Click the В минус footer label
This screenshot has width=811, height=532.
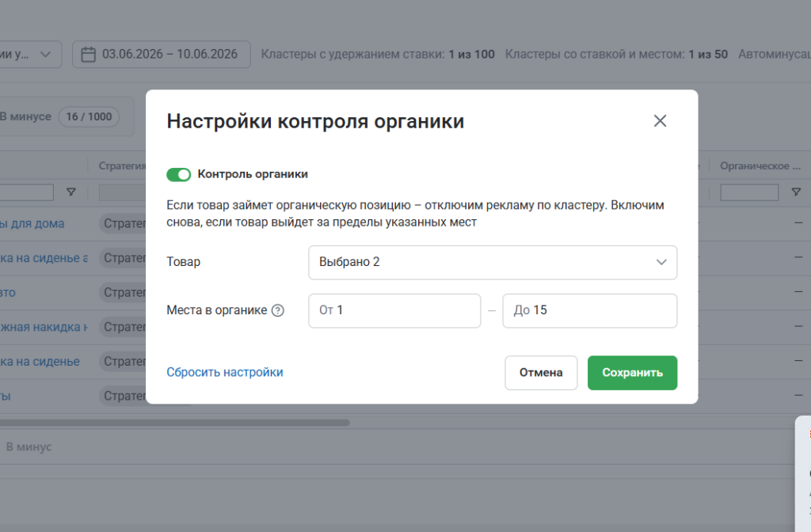coord(29,446)
